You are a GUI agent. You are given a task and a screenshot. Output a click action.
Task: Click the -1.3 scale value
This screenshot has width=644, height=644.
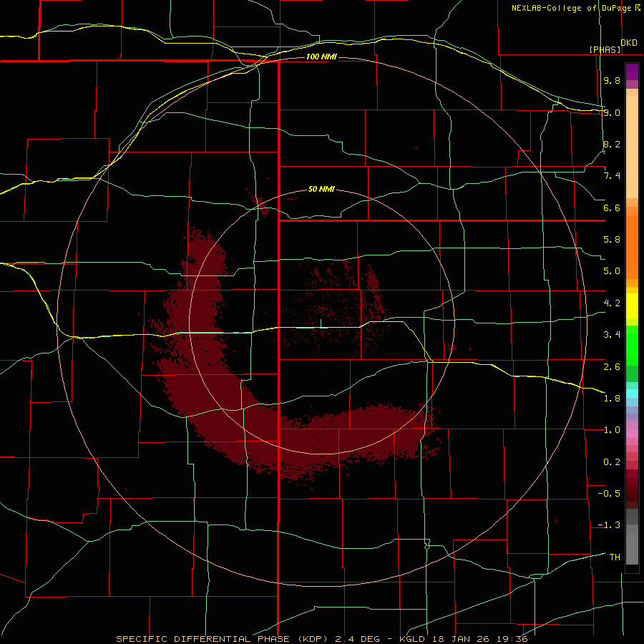[609, 525]
